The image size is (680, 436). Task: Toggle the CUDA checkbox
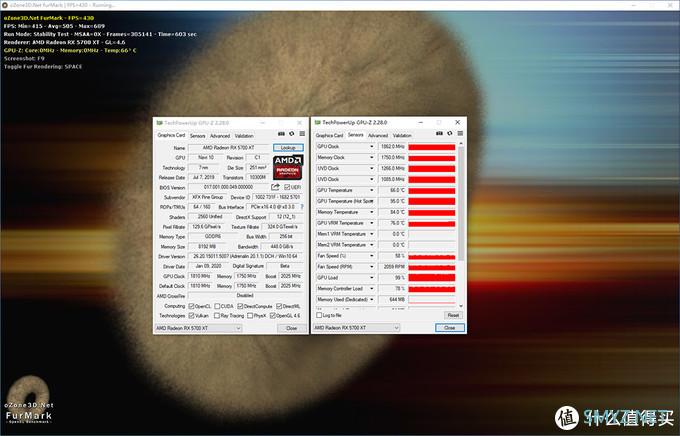coord(217,306)
